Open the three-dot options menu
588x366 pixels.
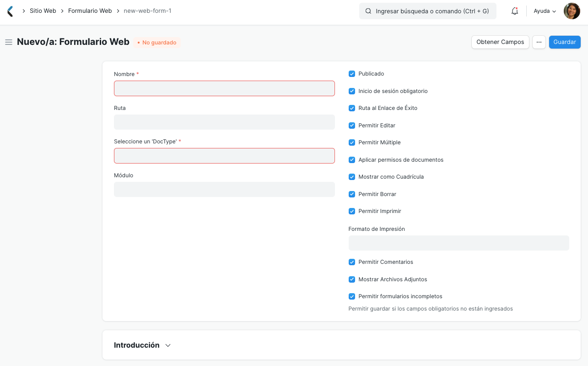pyautogui.click(x=539, y=42)
